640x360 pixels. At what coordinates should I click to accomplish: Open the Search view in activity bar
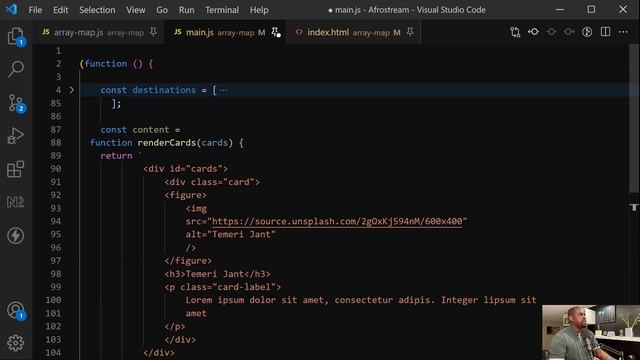coord(16,69)
